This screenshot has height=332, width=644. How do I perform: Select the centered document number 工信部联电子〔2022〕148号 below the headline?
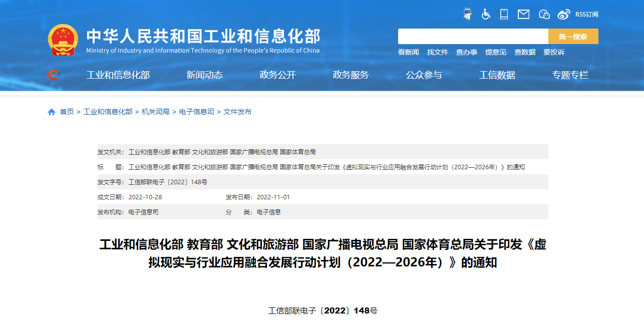(323, 311)
